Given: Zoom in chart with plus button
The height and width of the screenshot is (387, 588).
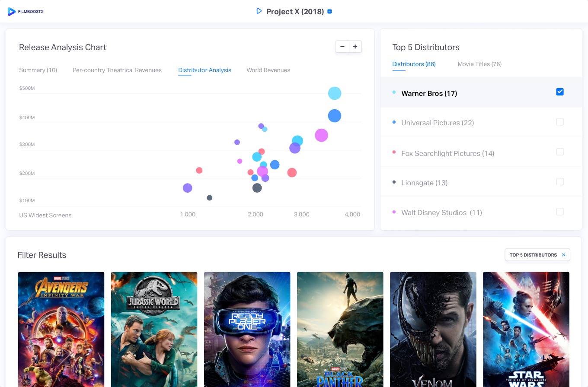Looking at the screenshot, I should (355, 47).
